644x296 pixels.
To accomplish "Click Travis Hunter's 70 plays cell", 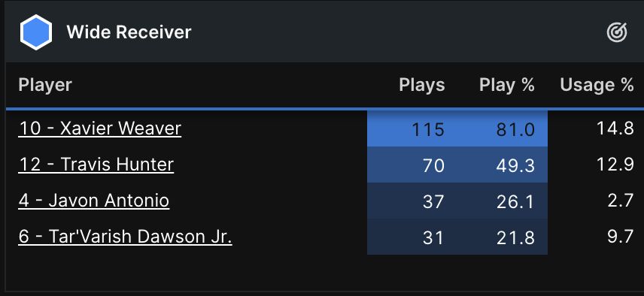I will pyautogui.click(x=412, y=165).
